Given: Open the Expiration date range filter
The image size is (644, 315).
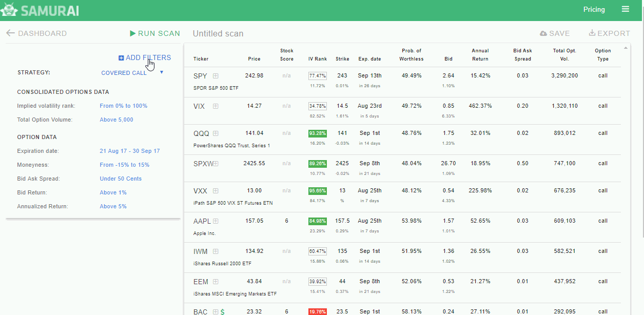Looking at the screenshot, I should pyautogui.click(x=130, y=151).
